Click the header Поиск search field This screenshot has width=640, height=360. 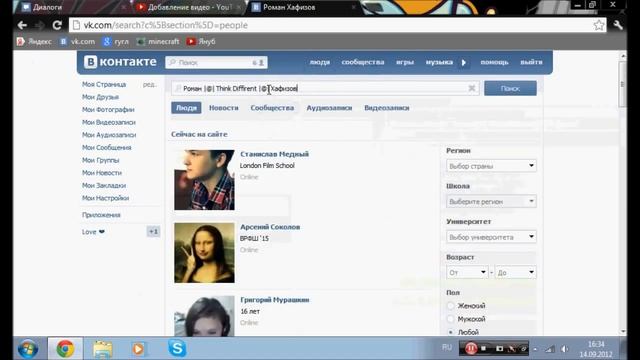pyautogui.click(x=216, y=62)
